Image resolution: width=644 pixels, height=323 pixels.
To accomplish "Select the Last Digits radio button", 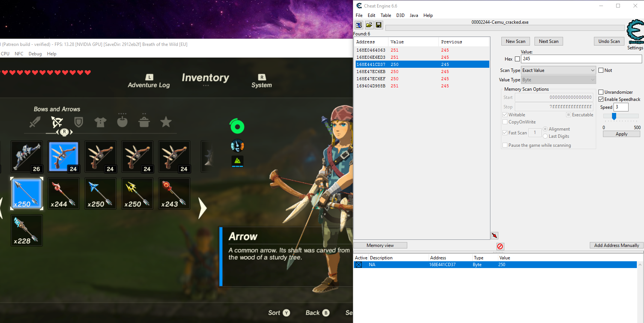I will [x=545, y=136].
